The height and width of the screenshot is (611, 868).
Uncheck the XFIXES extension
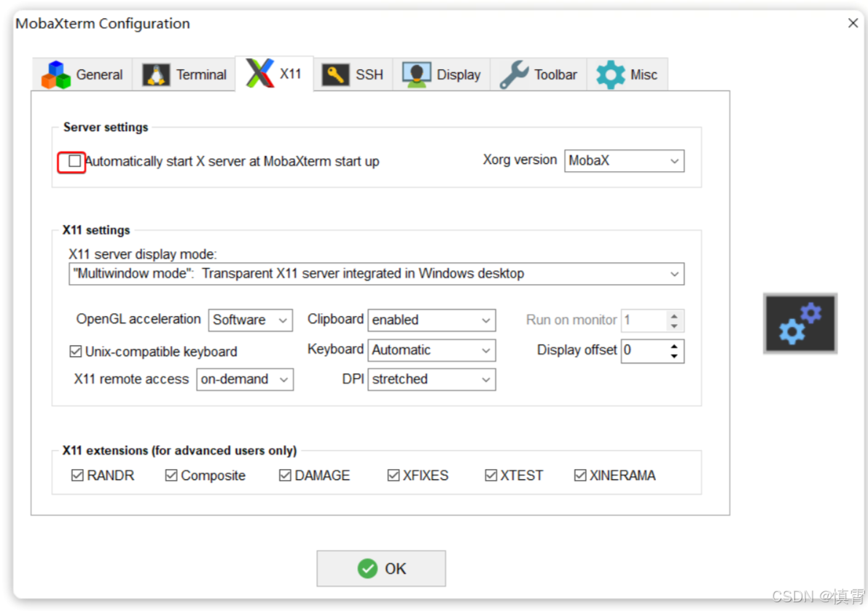click(x=394, y=475)
